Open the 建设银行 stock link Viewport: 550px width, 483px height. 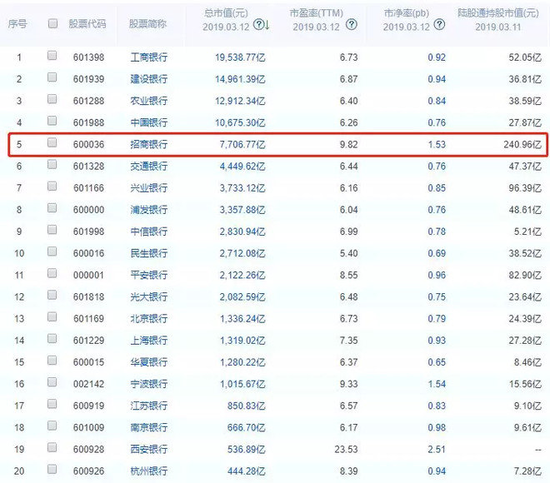149,79
